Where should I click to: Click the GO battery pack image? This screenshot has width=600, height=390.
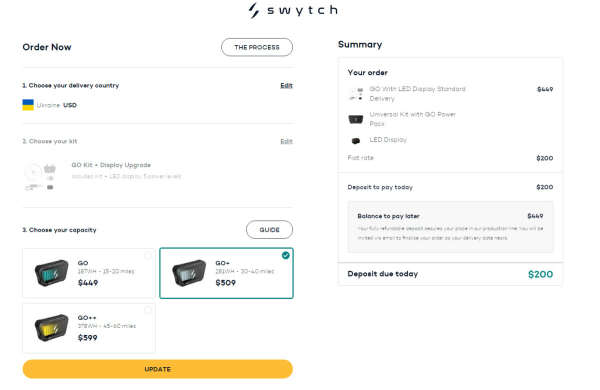(52, 273)
